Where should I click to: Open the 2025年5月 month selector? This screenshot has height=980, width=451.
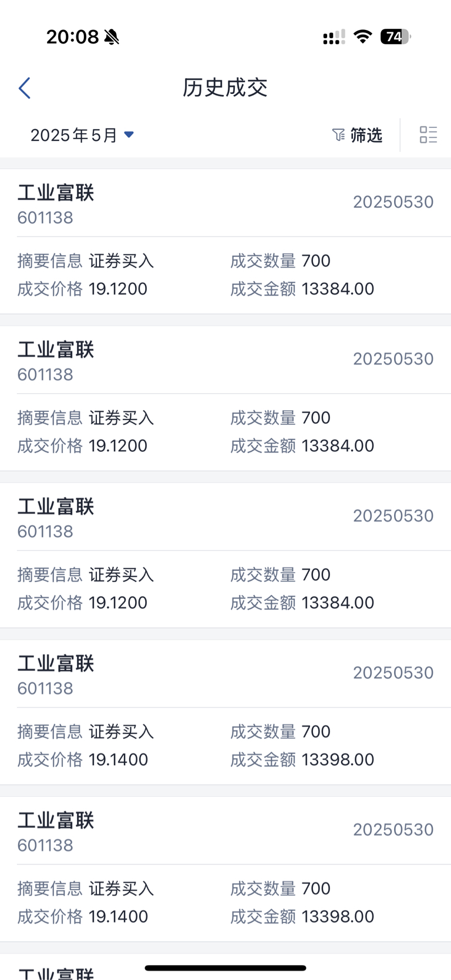[74, 136]
